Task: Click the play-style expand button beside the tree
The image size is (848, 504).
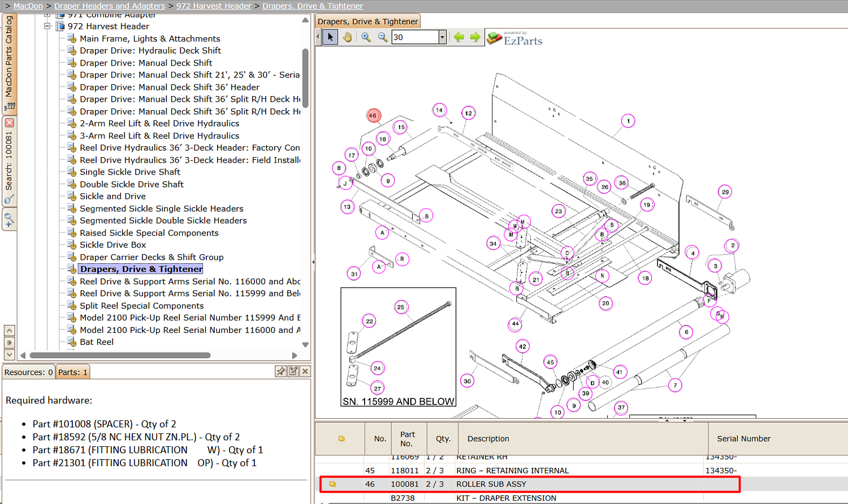Action: 9,342
